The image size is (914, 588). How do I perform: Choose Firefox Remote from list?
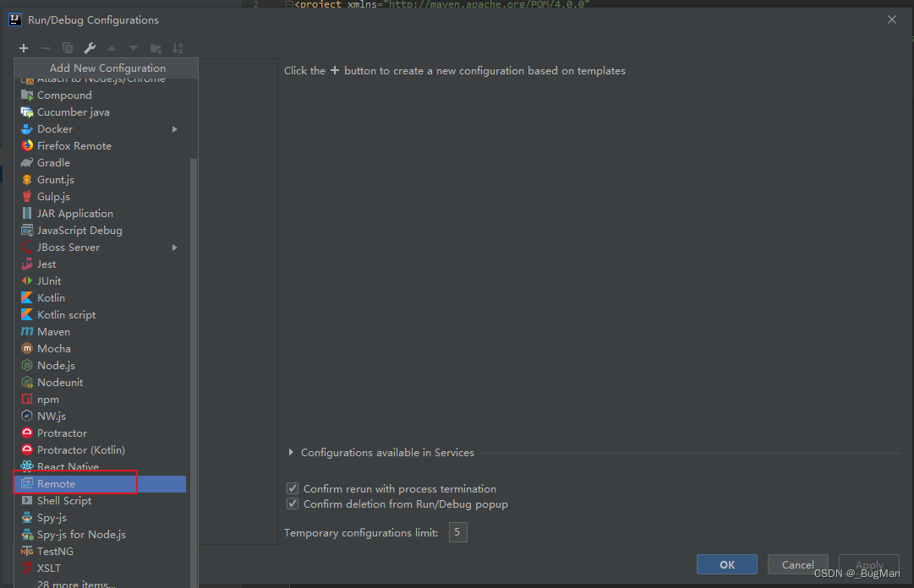tap(101, 145)
